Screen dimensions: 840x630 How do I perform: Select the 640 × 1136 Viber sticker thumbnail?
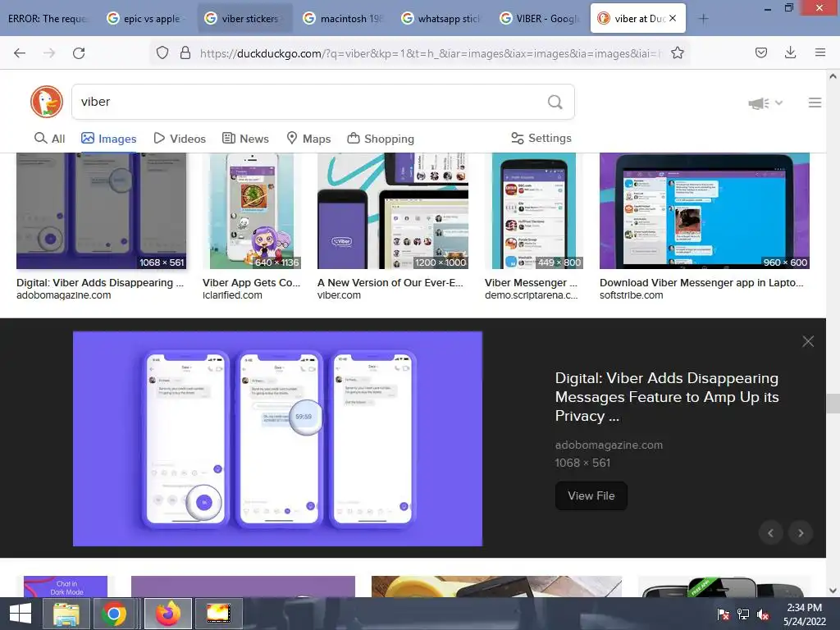tap(251, 211)
